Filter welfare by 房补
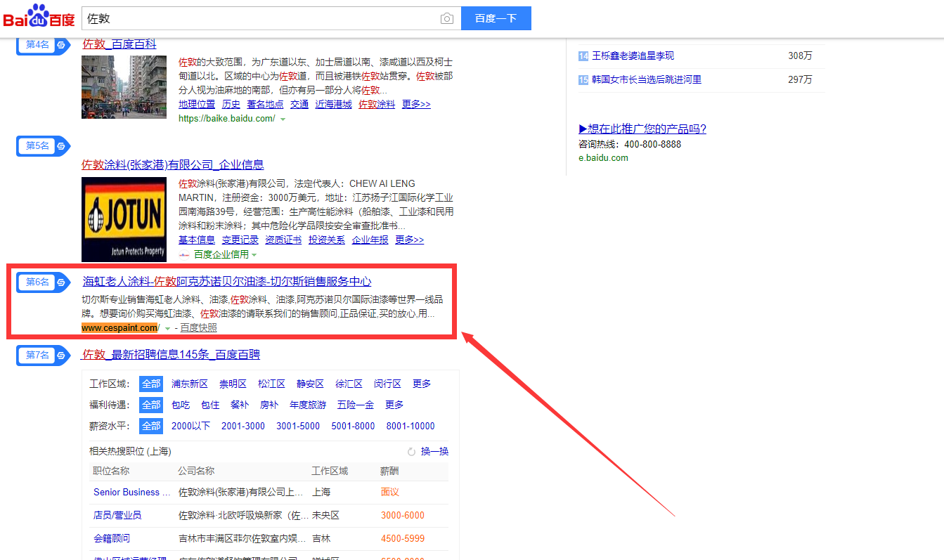 [x=269, y=405]
